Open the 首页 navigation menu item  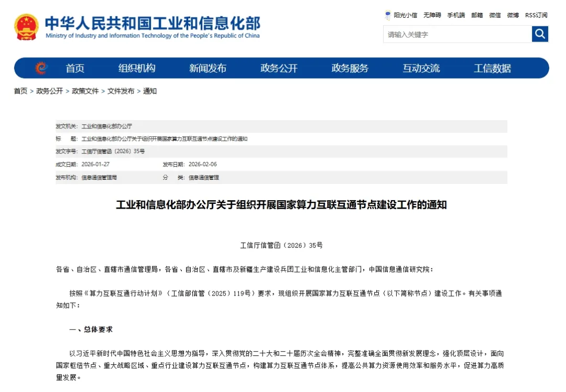click(x=75, y=69)
